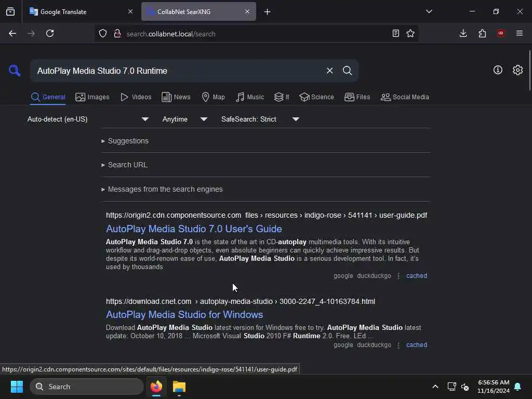
Task: Select the CollabNet SearXNG tab
Action: (198, 11)
